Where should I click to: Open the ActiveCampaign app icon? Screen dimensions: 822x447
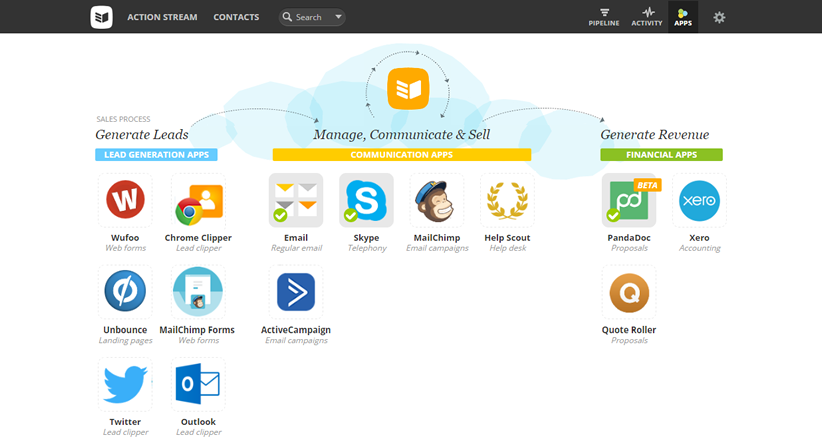click(296, 291)
